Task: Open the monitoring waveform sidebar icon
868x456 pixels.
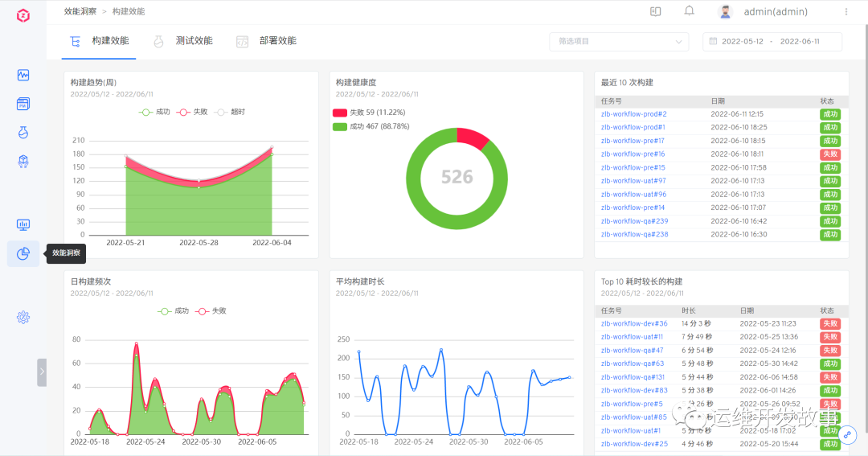Action: pos(23,75)
